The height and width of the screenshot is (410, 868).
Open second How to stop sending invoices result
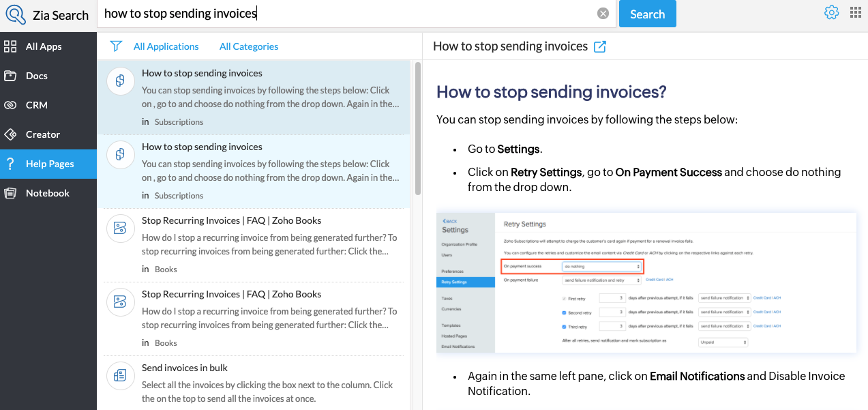(x=254, y=171)
